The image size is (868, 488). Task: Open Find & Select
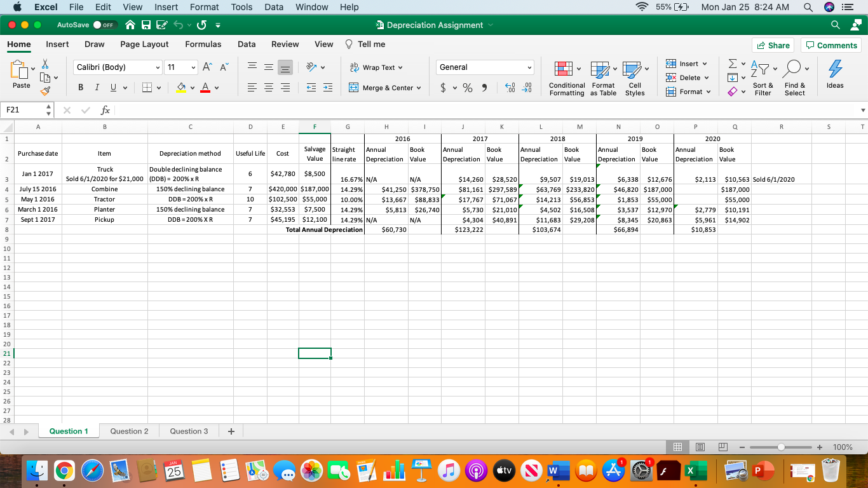[794, 79]
